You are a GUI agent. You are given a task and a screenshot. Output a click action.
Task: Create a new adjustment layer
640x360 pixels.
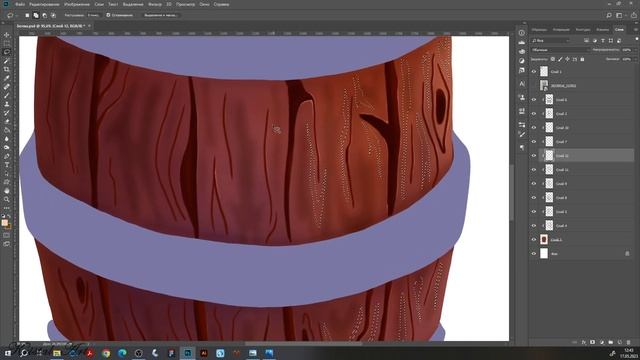pyautogui.click(x=602, y=342)
